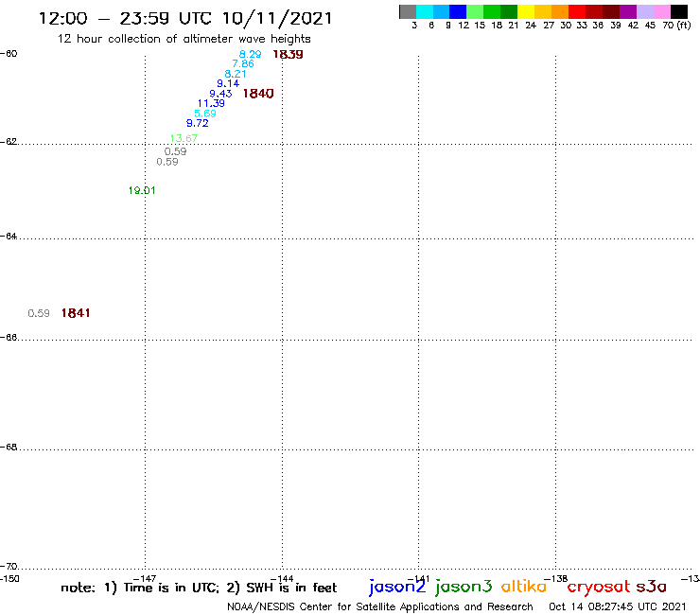Click the time label 1839

288,54
